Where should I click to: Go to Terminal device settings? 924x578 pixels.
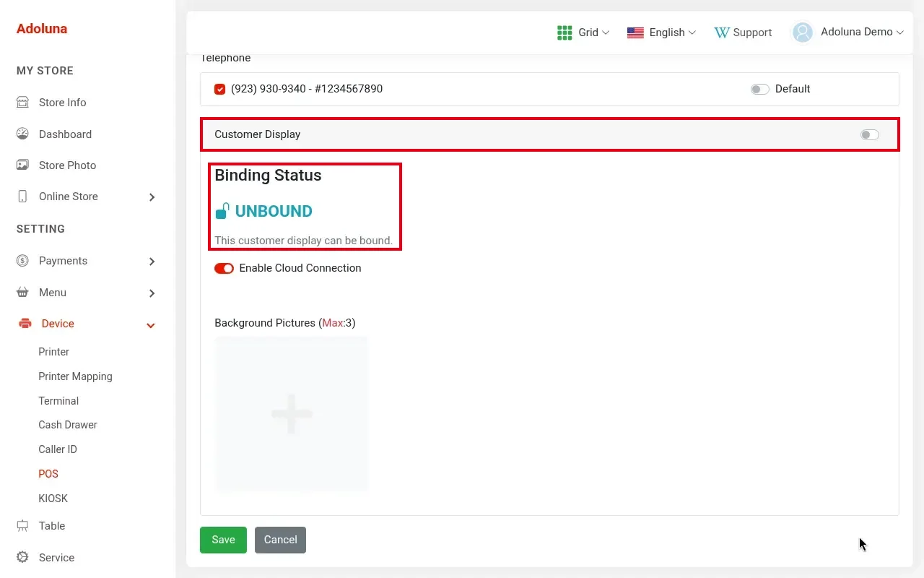(x=58, y=401)
